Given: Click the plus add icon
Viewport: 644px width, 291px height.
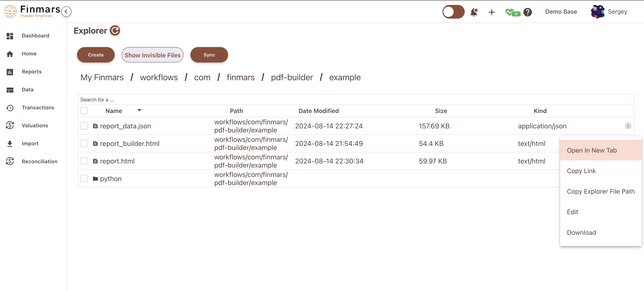Looking at the screenshot, I should [x=491, y=12].
